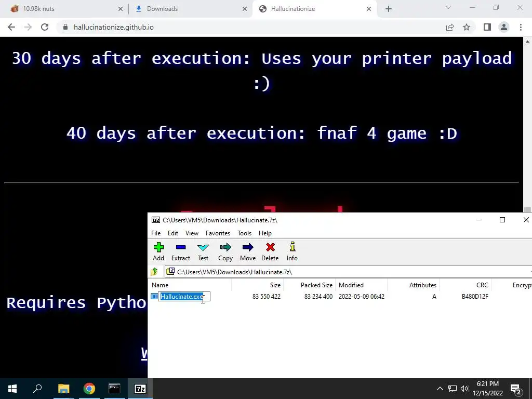Go forward in Chrome
The height and width of the screenshot is (399, 532).
[x=28, y=27]
